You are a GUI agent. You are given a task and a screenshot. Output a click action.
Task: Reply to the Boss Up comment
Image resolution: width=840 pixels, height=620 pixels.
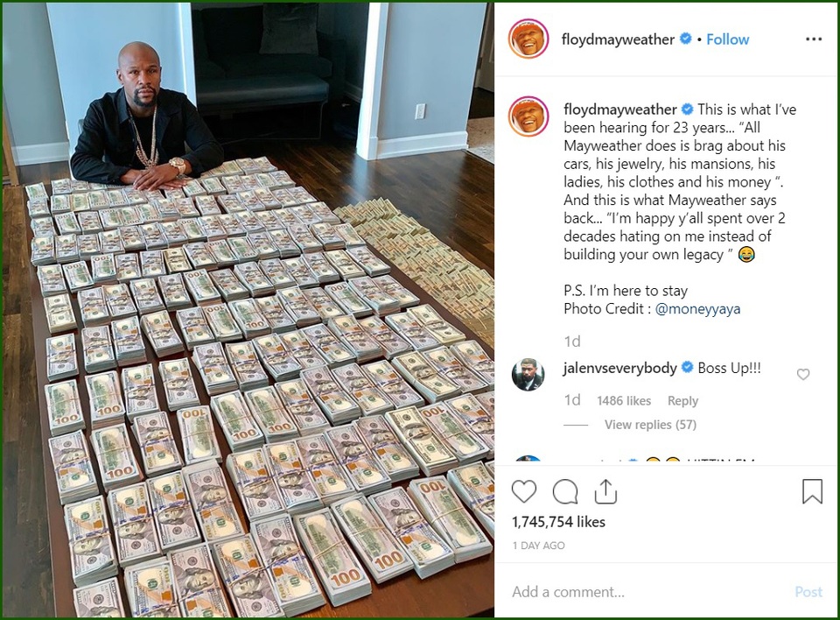(x=682, y=401)
